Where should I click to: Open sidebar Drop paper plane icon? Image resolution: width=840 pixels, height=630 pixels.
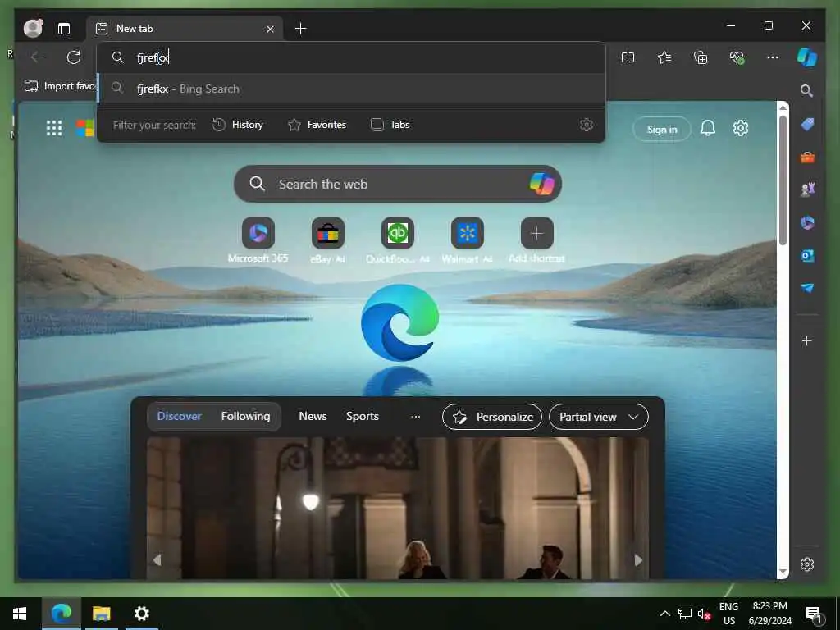tap(807, 288)
